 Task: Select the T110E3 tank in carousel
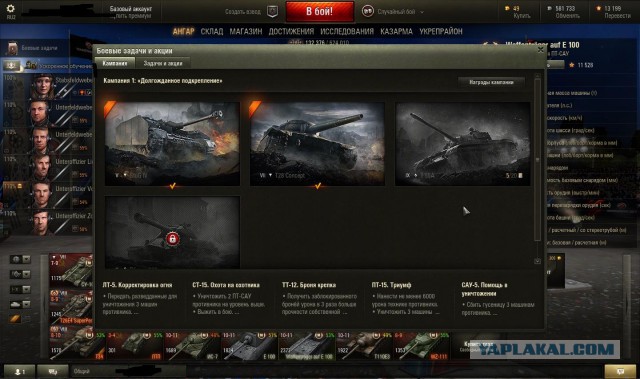tap(364, 346)
